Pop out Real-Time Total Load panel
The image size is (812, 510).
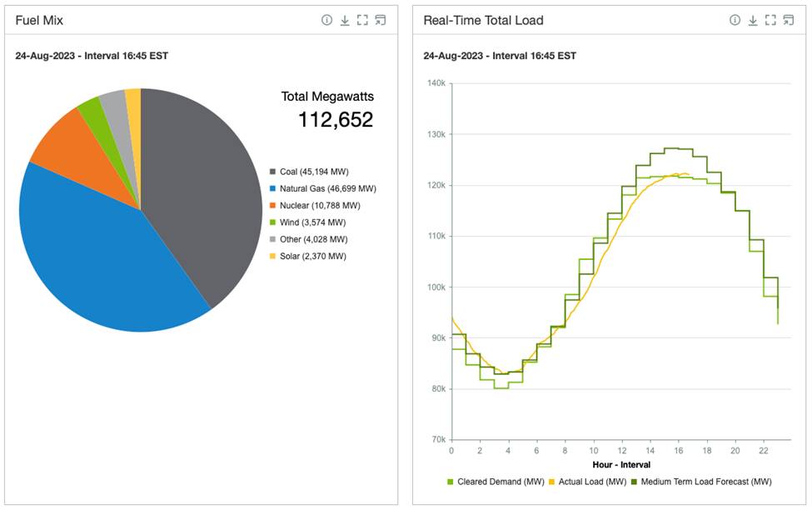tap(789, 20)
